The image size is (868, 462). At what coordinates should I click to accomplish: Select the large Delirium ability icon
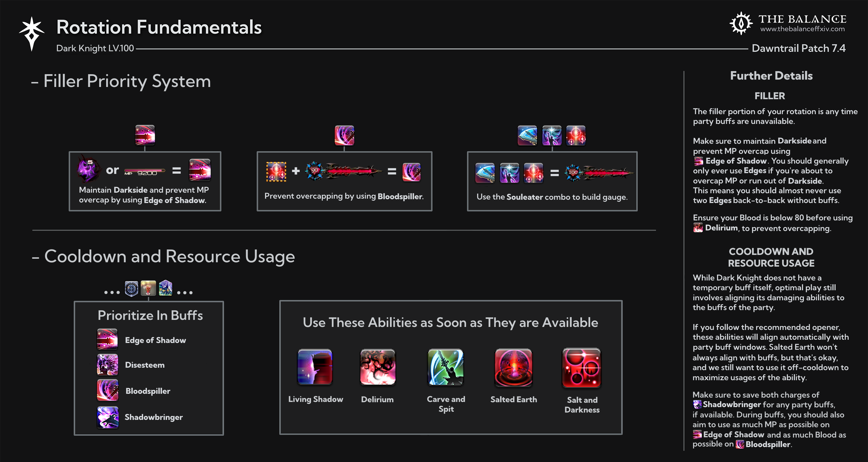pos(378,367)
